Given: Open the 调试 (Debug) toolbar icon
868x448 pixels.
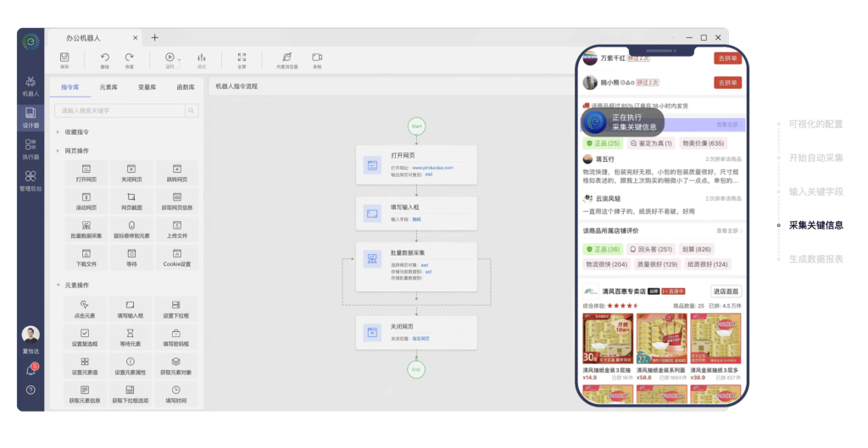Looking at the screenshot, I should tap(202, 58).
